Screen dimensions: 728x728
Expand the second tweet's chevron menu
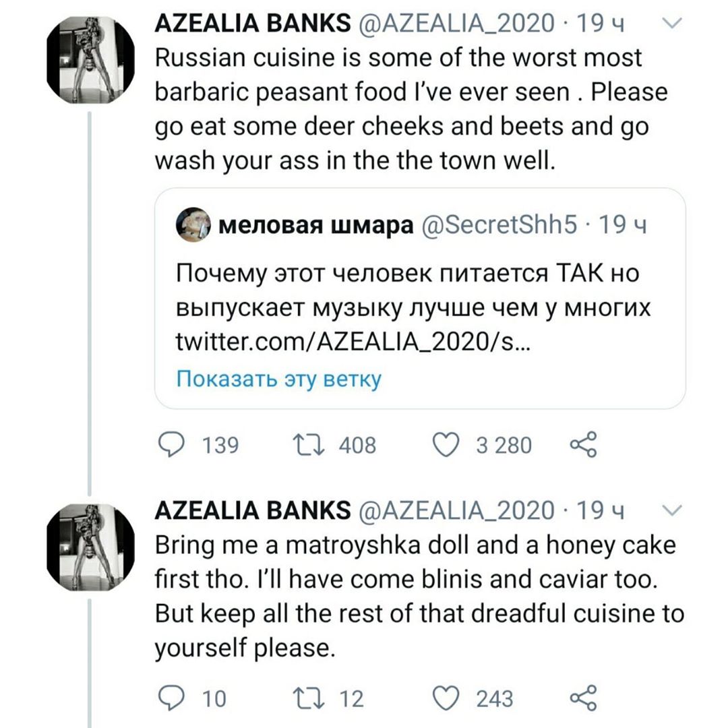point(671,509)
